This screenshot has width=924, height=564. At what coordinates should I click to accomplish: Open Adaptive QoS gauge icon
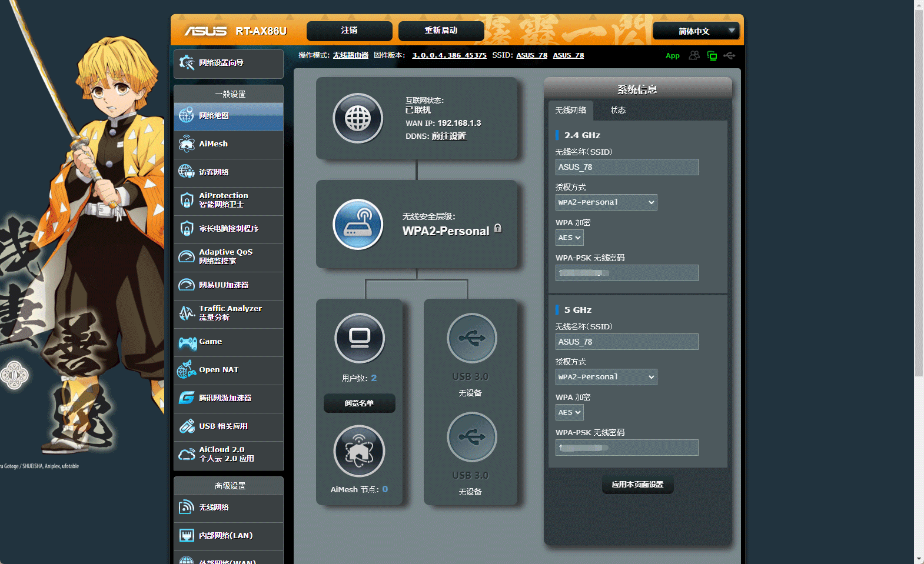[187, 256]
